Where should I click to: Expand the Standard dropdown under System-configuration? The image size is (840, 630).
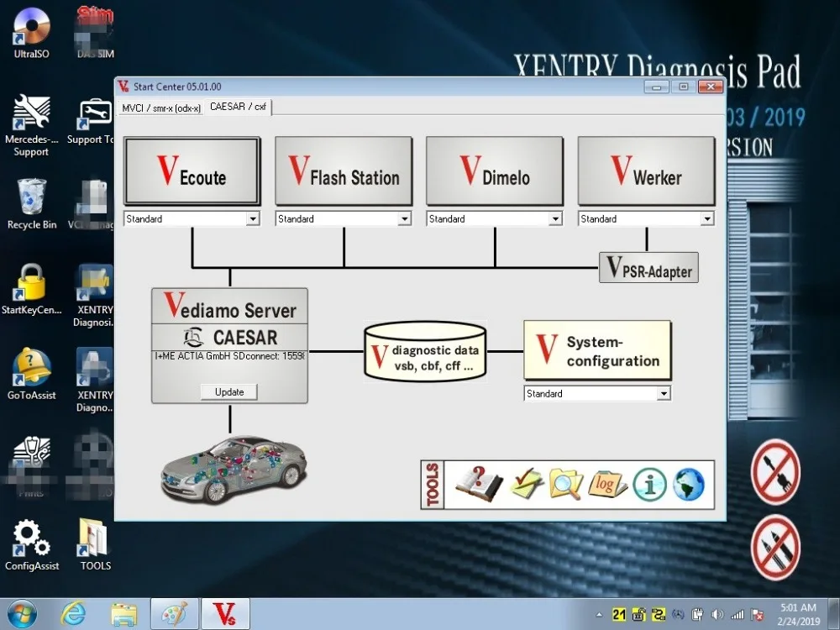click(664, 394)
